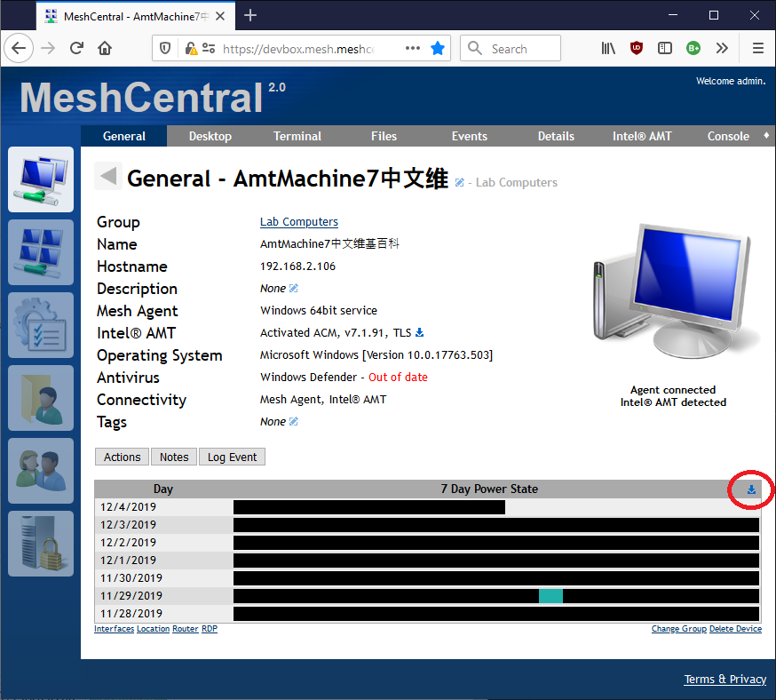Click the 12/4/2019 power state bar
The width and height of the screenshot is (776, 700).
click(x=369, y=507)
